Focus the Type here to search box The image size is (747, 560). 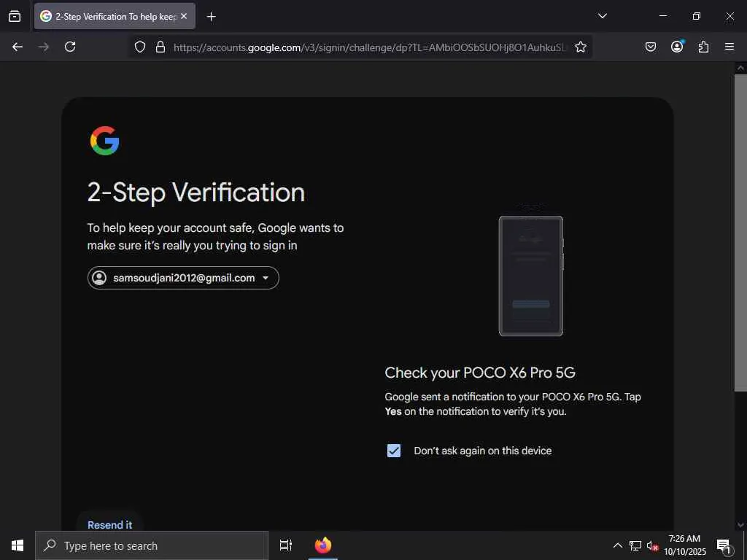(152, 545)
